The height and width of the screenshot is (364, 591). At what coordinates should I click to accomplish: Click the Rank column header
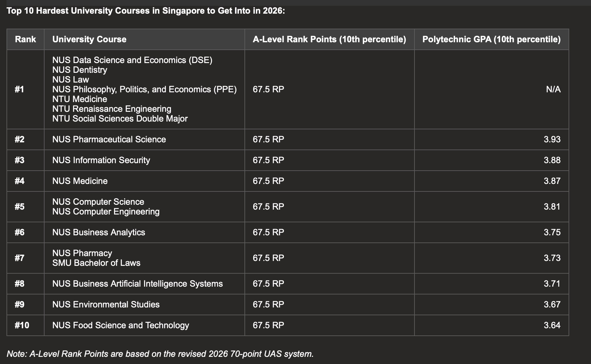tap(25, 39)
